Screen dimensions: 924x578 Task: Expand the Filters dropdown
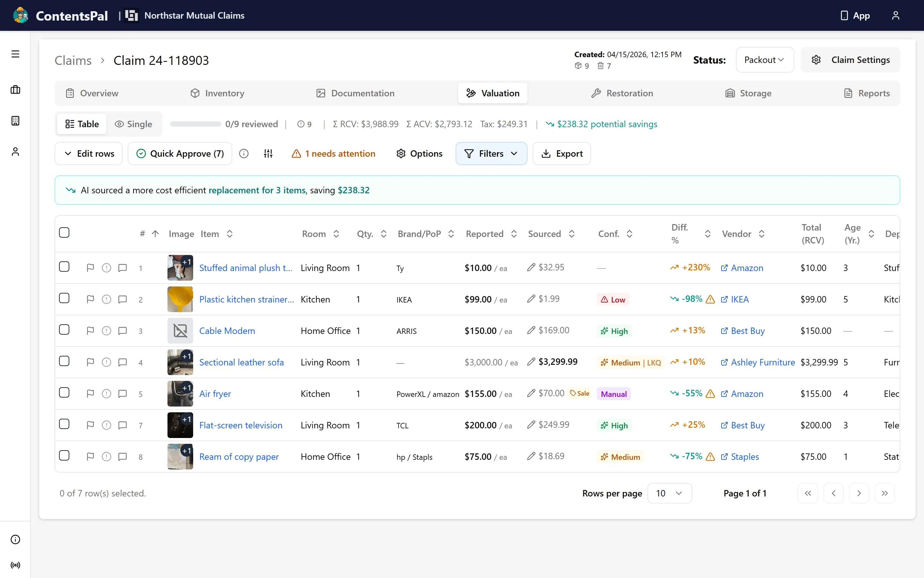[x=491, y=154]
